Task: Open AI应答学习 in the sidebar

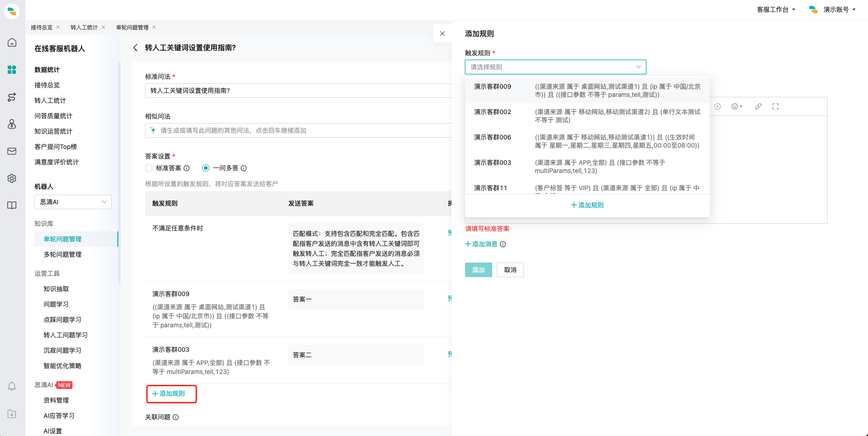Action: tap(59, 416)
